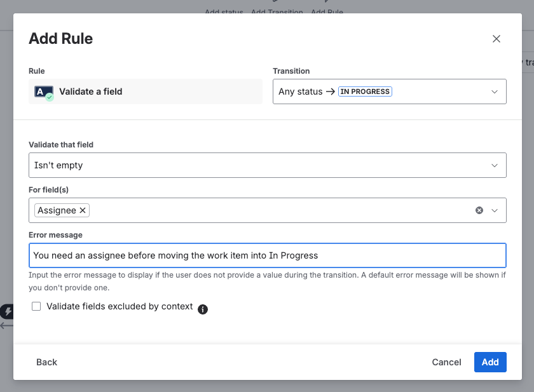Click the Add button to save the rule
534x392 pixels.
click(490, 362)
